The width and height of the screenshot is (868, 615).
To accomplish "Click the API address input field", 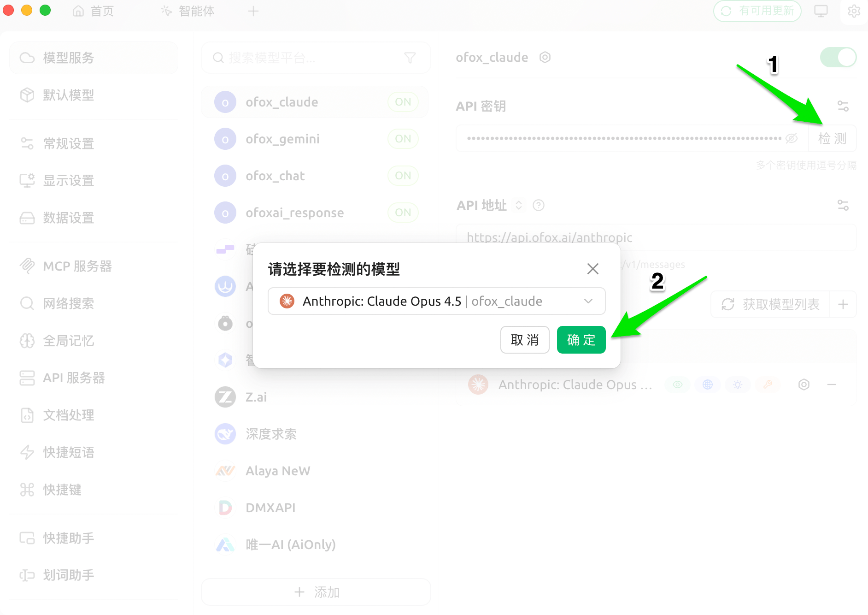I will tap(656, 237).
